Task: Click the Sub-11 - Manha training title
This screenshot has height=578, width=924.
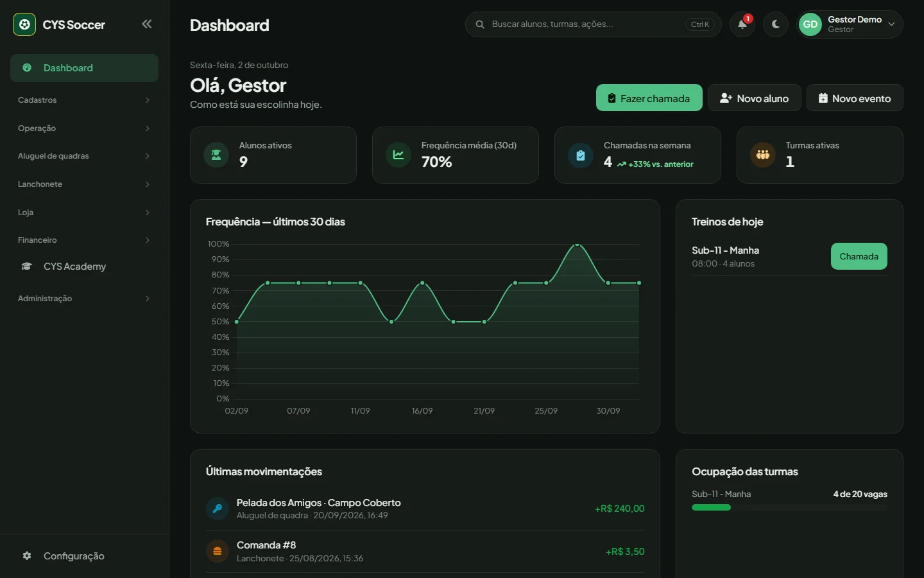Action: coord(725,250)
